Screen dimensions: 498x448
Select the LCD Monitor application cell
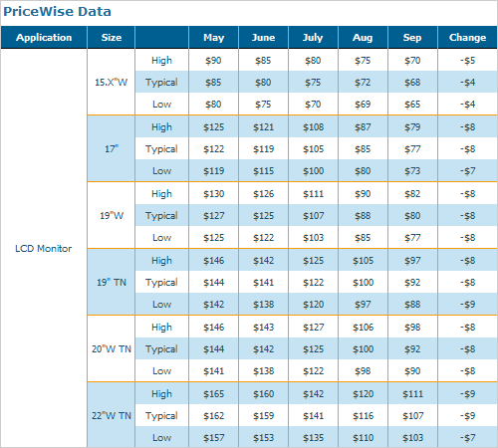(44, 248)
